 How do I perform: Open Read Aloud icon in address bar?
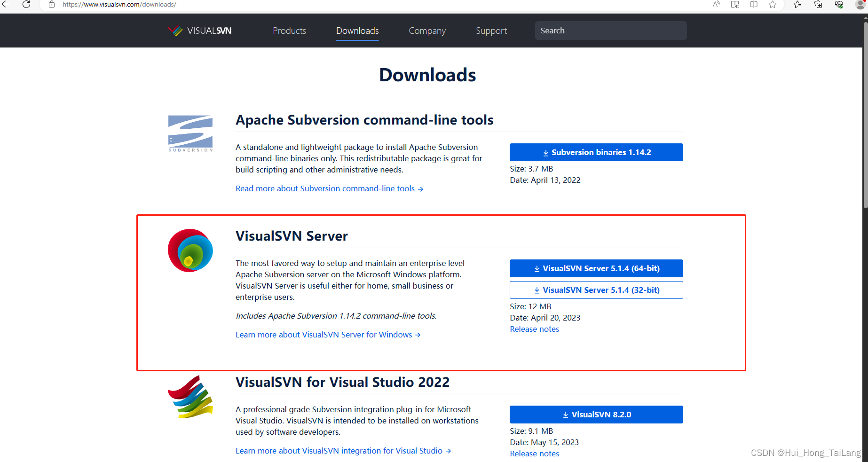pyautogui.click(x=716, y=4)
